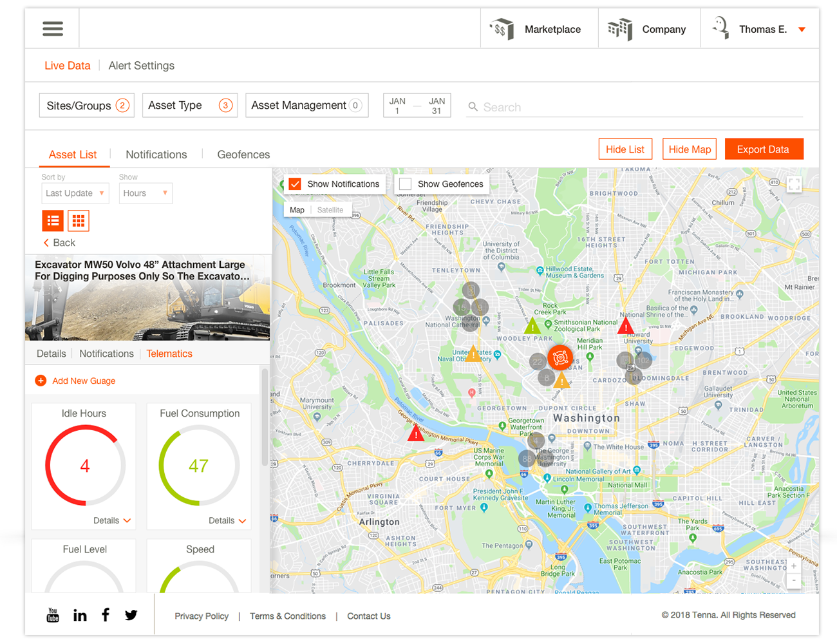Switch to grid view icon

coord(79,221)
